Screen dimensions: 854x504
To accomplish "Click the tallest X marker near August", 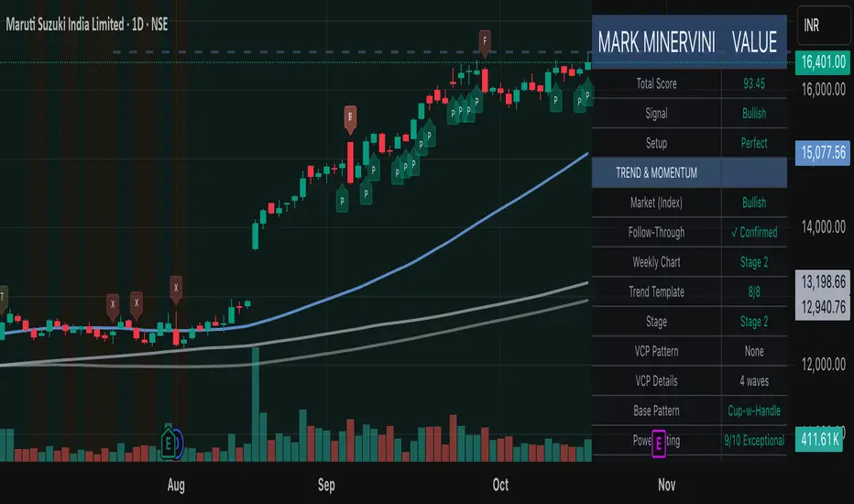I will click(x=175, y=290).
